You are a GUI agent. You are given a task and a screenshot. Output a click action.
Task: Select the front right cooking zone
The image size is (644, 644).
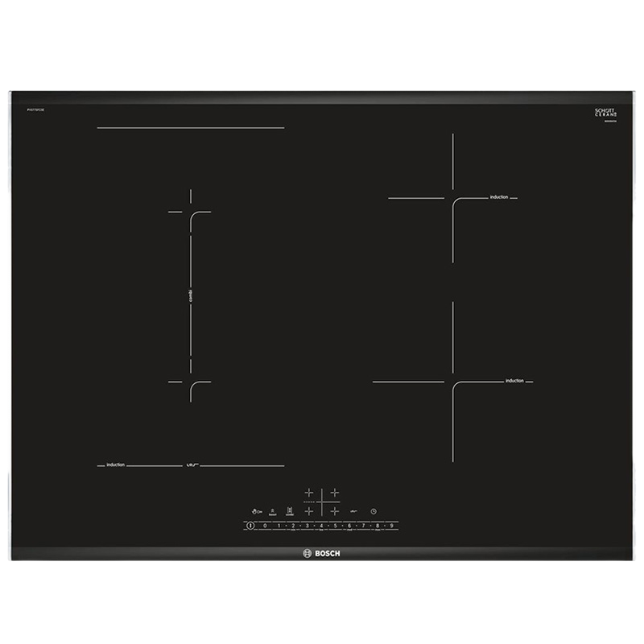(x=335, y=510)
